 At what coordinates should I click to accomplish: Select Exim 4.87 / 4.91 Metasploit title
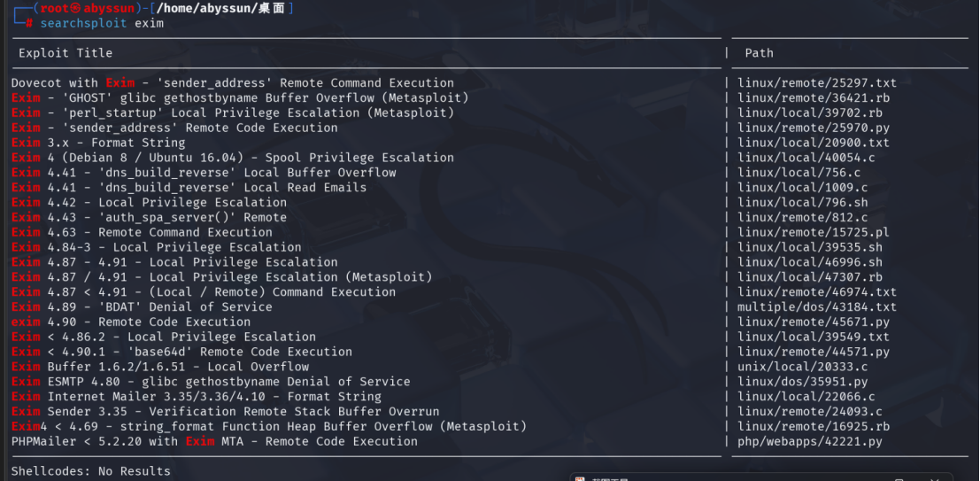click(222, 277)
